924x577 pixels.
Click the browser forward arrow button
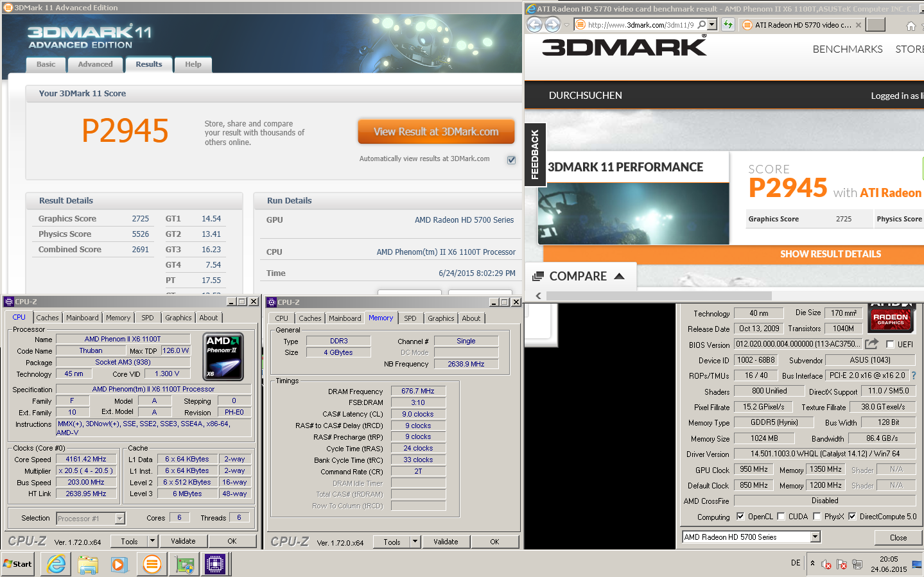pos(552,24)
